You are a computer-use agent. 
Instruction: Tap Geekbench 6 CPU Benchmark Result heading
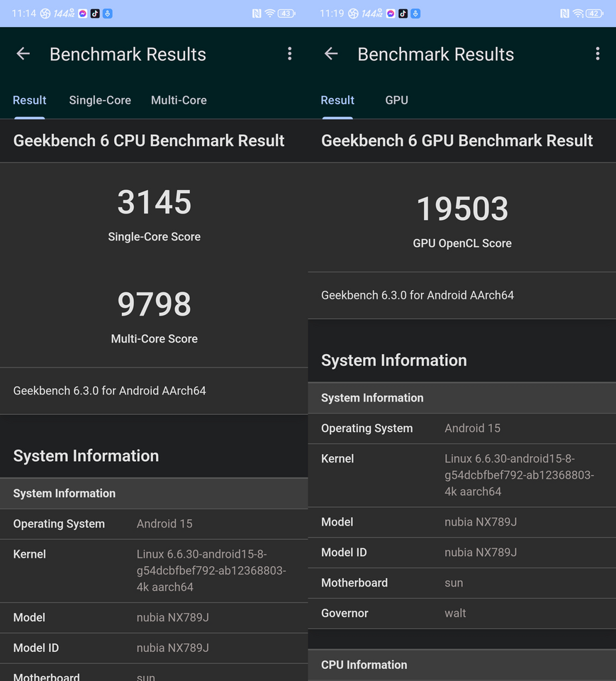(x=149, y=140)
